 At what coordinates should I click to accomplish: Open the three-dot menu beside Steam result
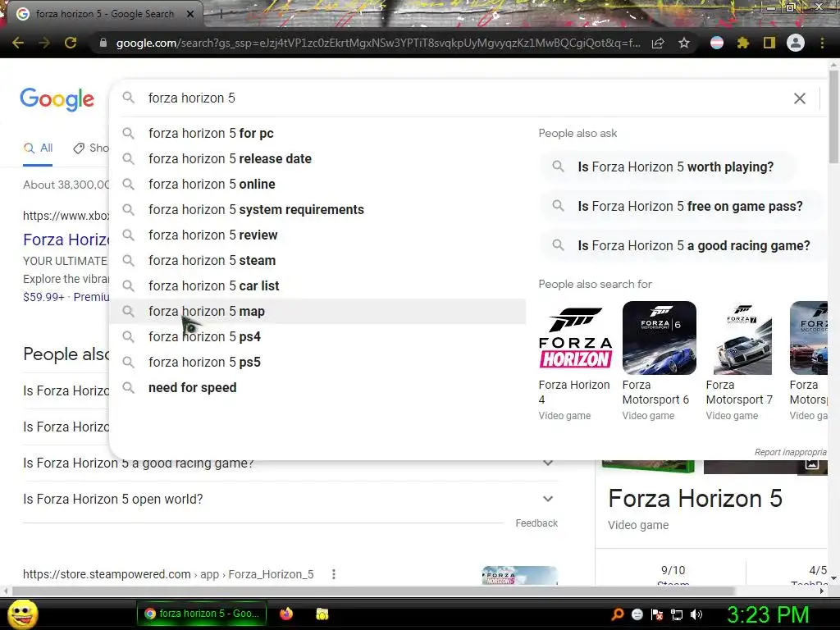click(334, 574)
